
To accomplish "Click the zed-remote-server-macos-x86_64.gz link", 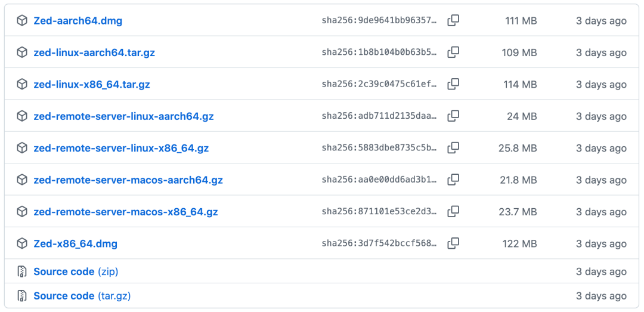I will (126, 211).
